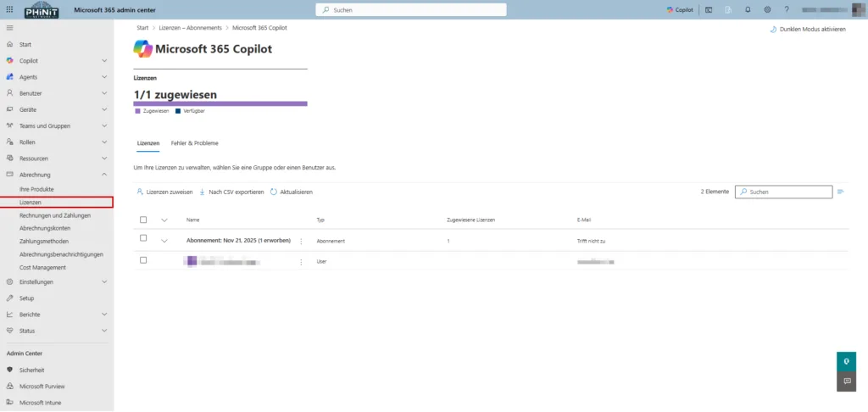Open Zahlungsmethoden in sidebar
Viewport: 868px width, 412px height.
[x=44, y=242]
